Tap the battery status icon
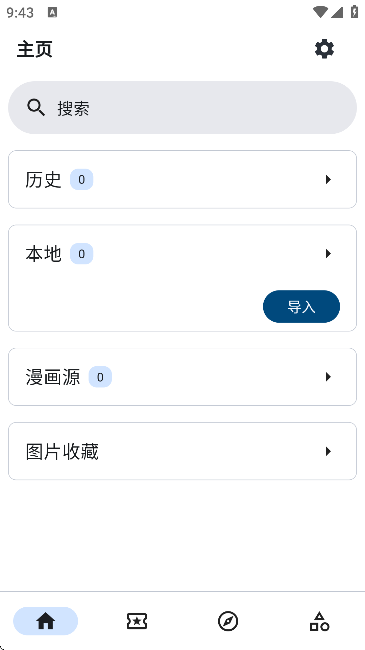 354,12
